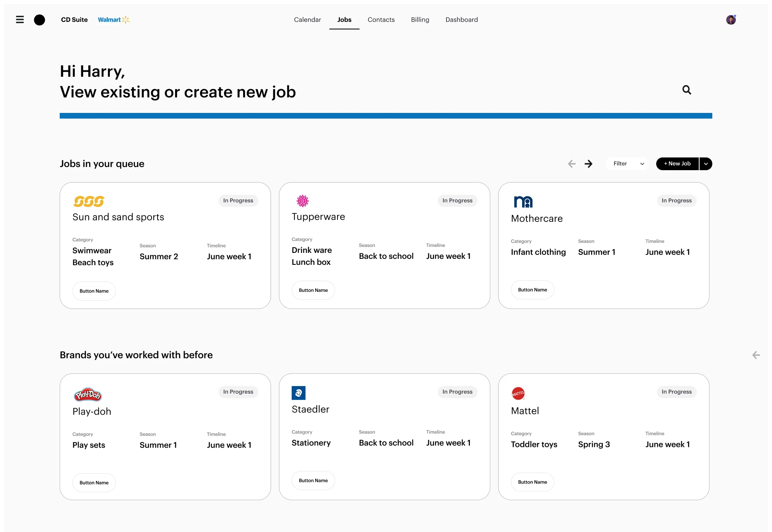
Task: Click In Progress badge on Sun and sand sports
Action: coord(238,201)
